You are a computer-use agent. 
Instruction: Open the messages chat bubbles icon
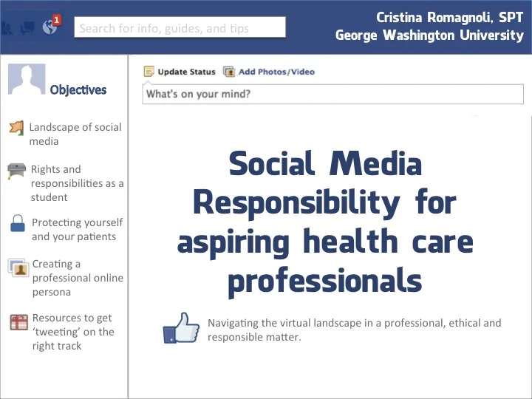pos(27,28)
